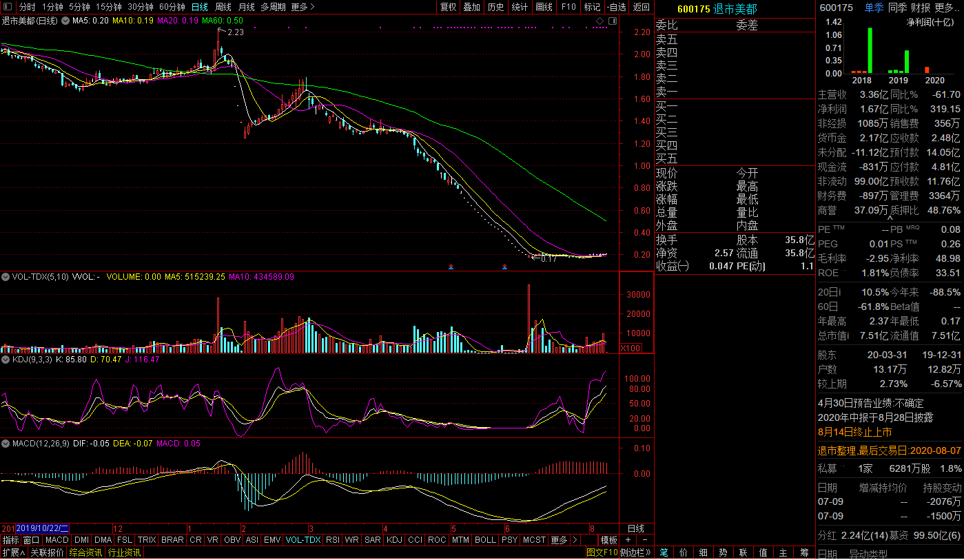Click the diamond icon above the price chart

599,21
